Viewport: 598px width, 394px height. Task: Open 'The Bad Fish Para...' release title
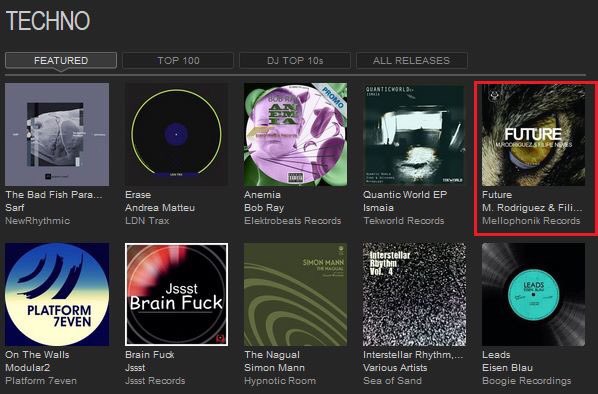54,195
